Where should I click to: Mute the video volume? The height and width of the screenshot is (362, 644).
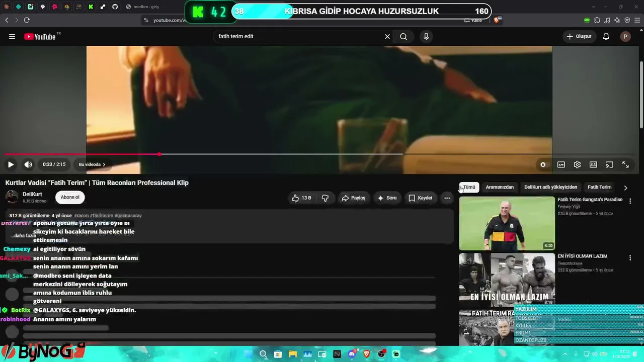(28, 164)
